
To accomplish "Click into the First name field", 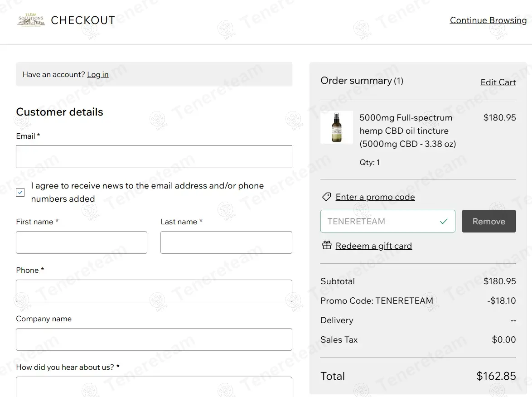I will click(x=82, y=242).
